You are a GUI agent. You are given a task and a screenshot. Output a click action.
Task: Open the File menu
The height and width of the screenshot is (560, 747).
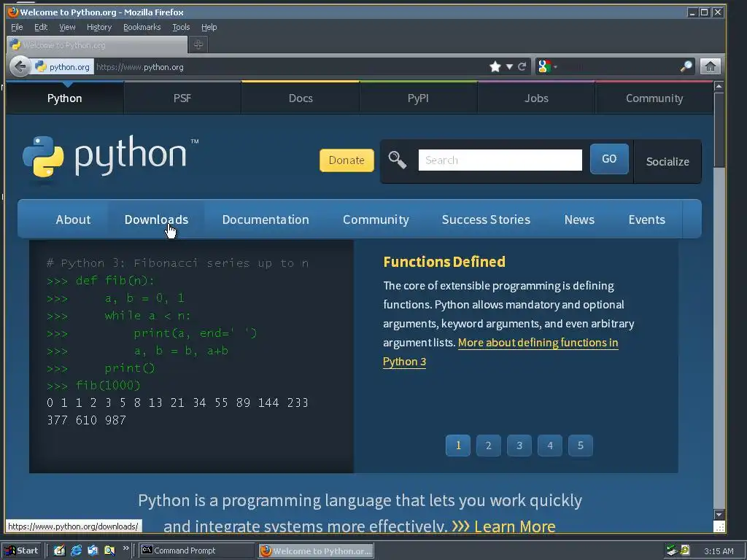click(17, 27)
